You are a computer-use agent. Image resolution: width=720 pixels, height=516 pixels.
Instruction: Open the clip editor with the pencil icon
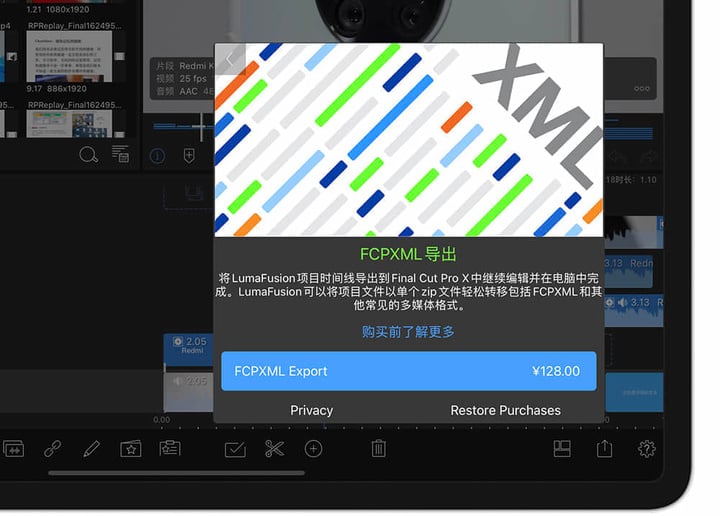(92, 449)
